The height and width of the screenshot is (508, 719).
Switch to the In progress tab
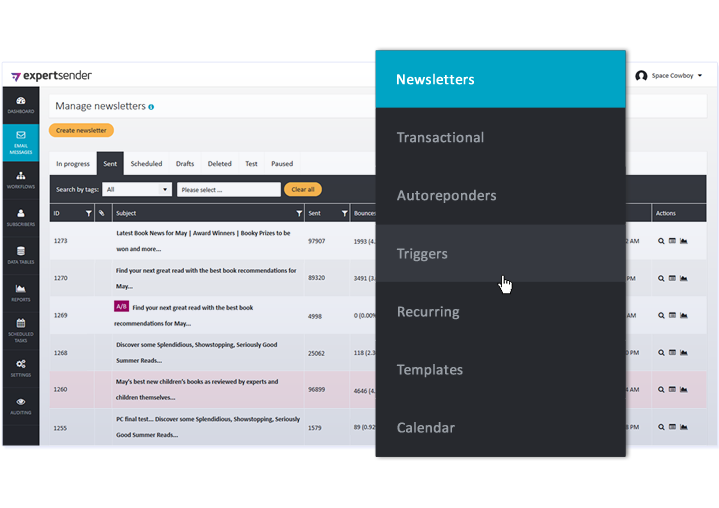click(73, 164)
